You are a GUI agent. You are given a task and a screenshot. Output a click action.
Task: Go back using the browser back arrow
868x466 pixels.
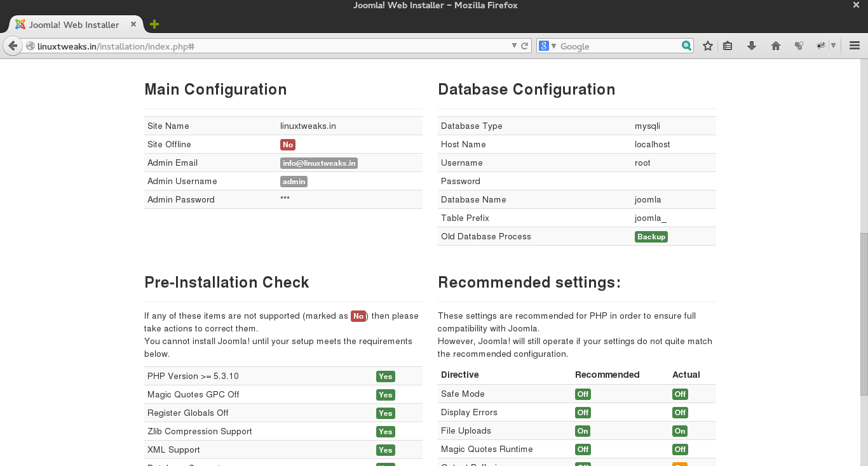[12, 46]
